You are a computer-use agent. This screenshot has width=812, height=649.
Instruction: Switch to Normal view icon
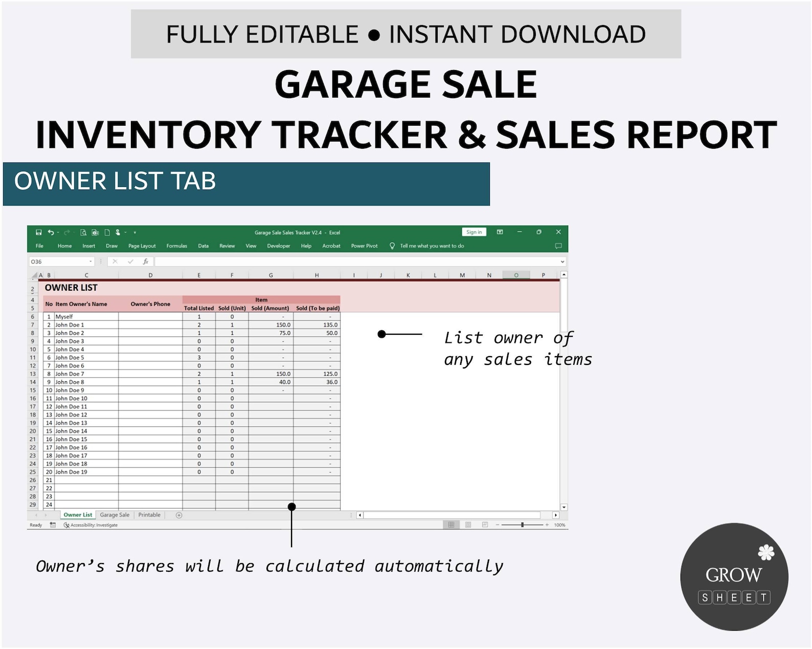(451, 525)
